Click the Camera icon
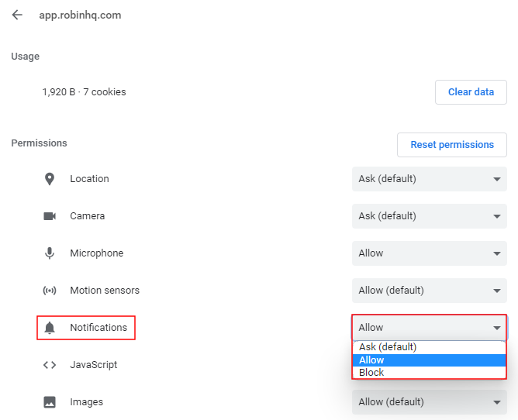The width and height of the screenshot is (518, 420). coord(50,216)
